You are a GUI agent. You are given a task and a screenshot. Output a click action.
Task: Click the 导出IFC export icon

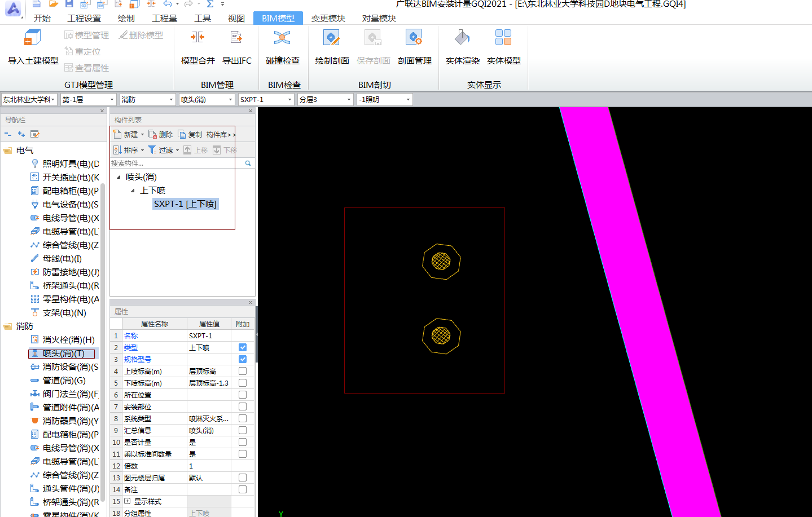[x=236, y=38]
